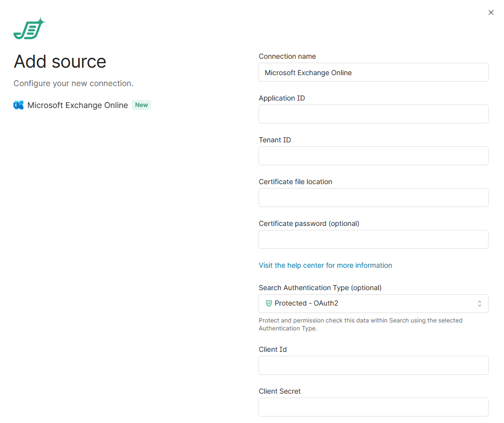
Task: Click the New badge beside the source name
Action: pyautogui.click(x=141, y=105)
